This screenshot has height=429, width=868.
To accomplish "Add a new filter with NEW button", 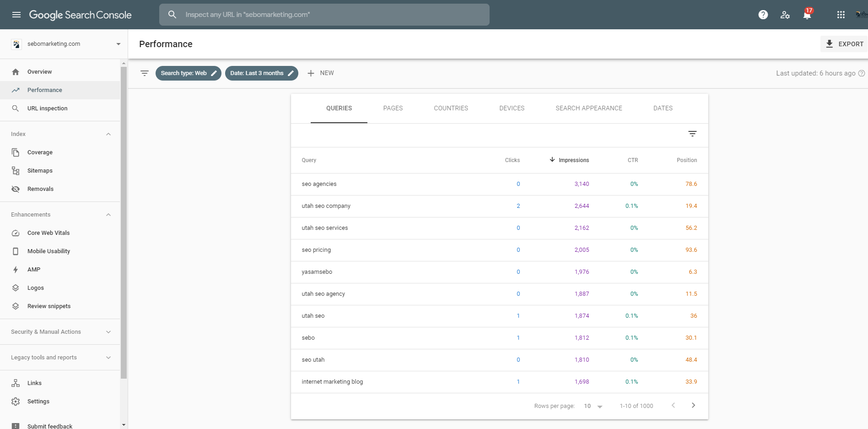I will pyautogui.click(x=320, y=73).
